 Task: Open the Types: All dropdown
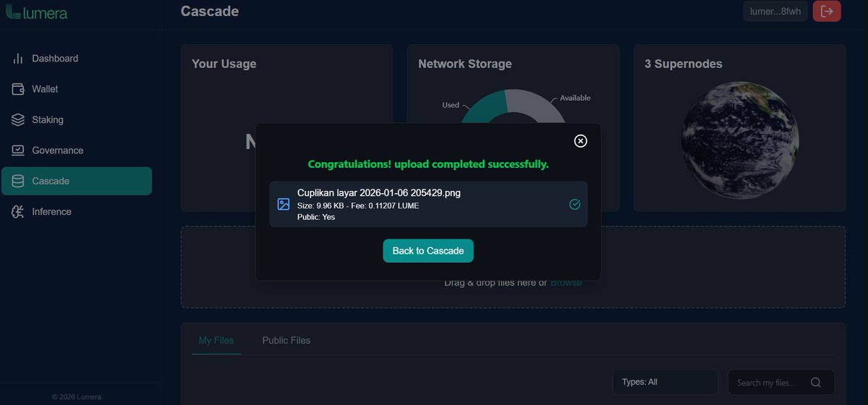(x=665, y=382)
